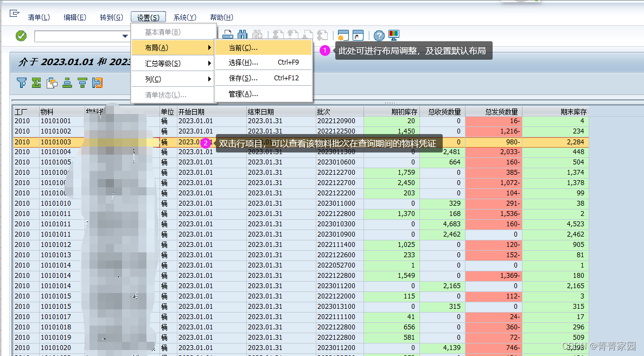Select the sort ascending icon

[67, 82]
